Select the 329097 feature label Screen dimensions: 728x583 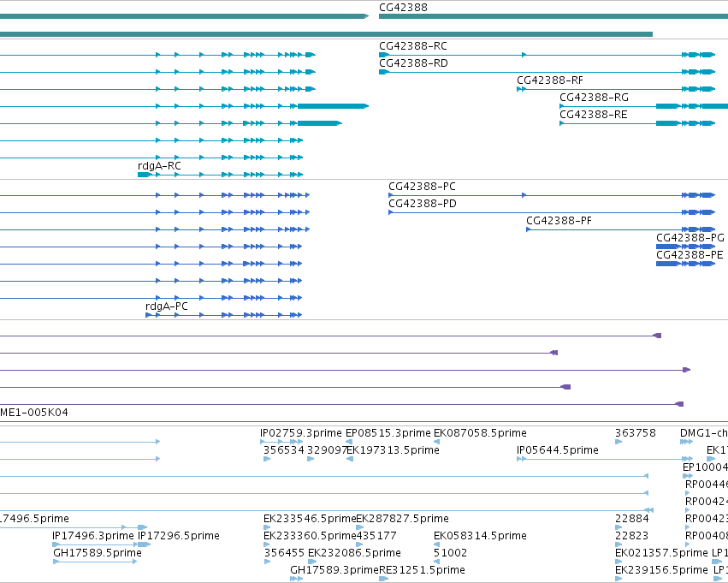point(328,450)
